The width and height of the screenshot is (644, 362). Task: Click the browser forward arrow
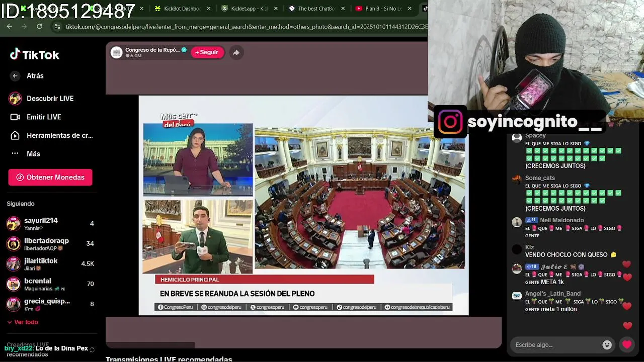[x=24, y=27]
